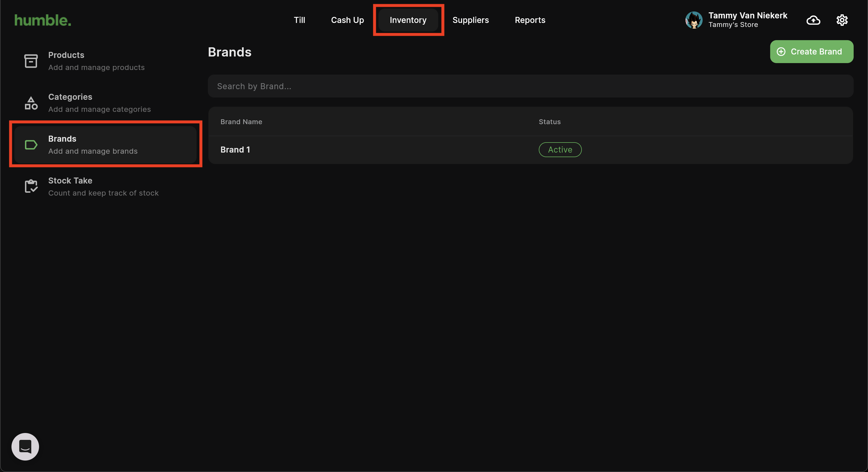Click the plus icon in Create Brand
The image size is (868, 472).
coord(781,52)
